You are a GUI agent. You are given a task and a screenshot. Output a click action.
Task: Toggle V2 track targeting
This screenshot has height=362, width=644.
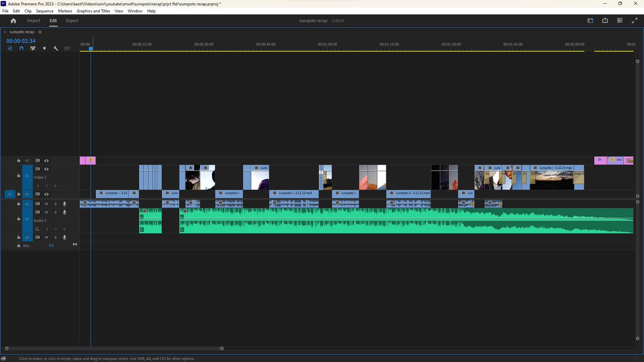coord(27,177)
